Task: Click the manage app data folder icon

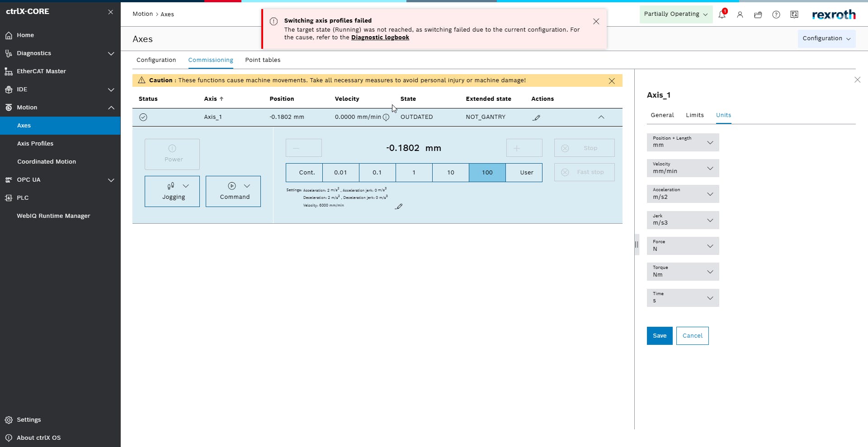Action: point(758,14)
